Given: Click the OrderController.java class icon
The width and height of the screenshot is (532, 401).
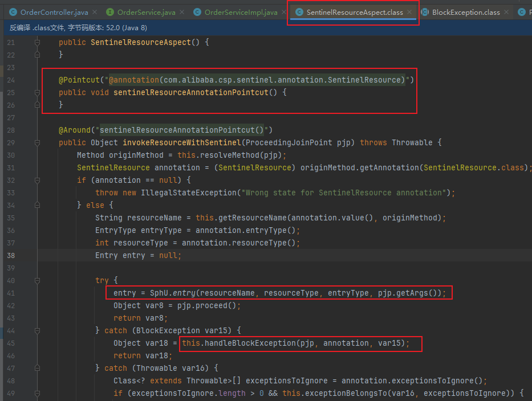Looking at the screenshot, I should 13,12.
